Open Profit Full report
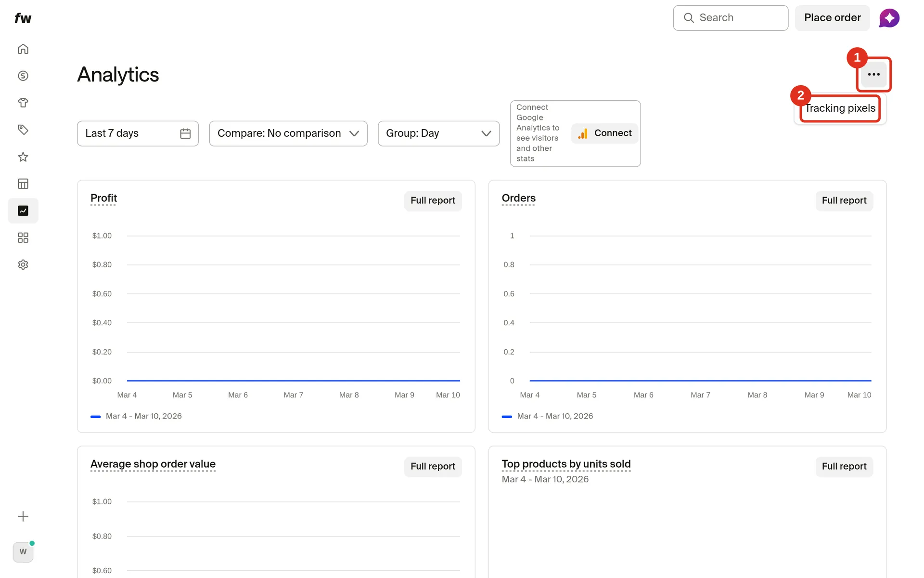Image resolution: width=924 pixels, height=578 pixels. [433, 201]
